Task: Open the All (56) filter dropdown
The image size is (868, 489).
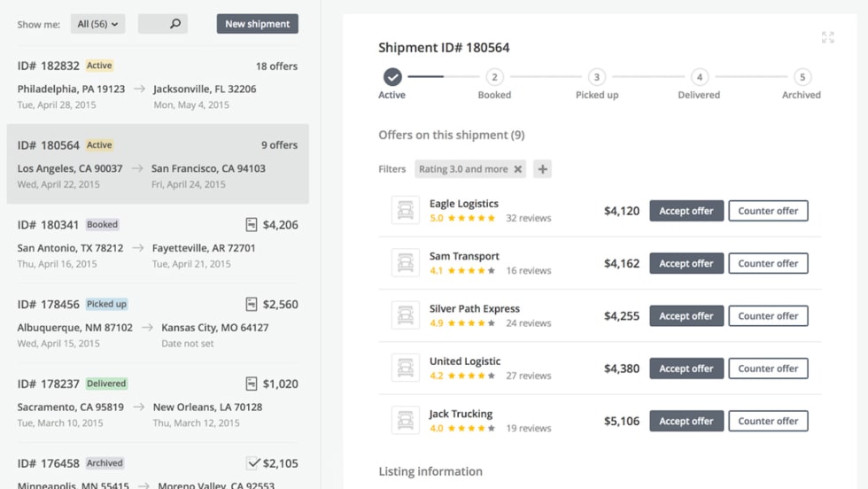Action: [x=97, y=24]
